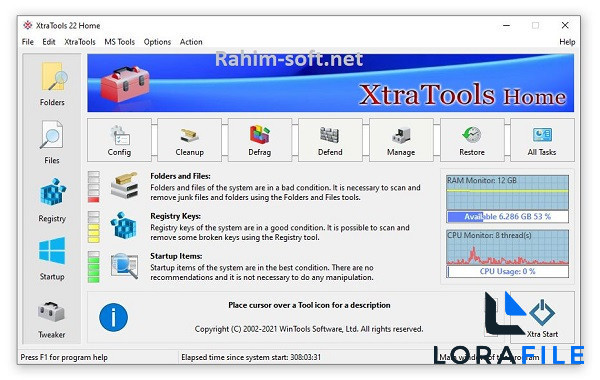Open the Files tool in sidebar
This screenshot has height=380, width=600.
click(x=52, y=142)
